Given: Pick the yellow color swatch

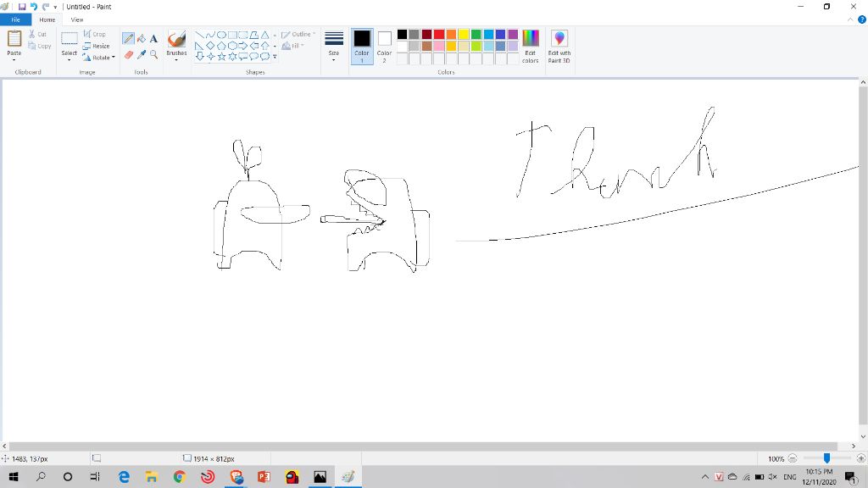Looking at the screenshot, I should (x=464, y=34).
